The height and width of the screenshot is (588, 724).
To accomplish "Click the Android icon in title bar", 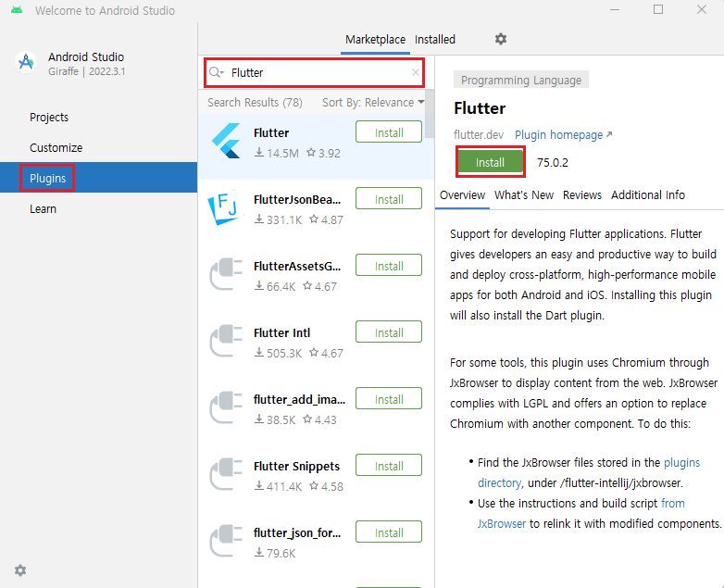I will 17,9.
